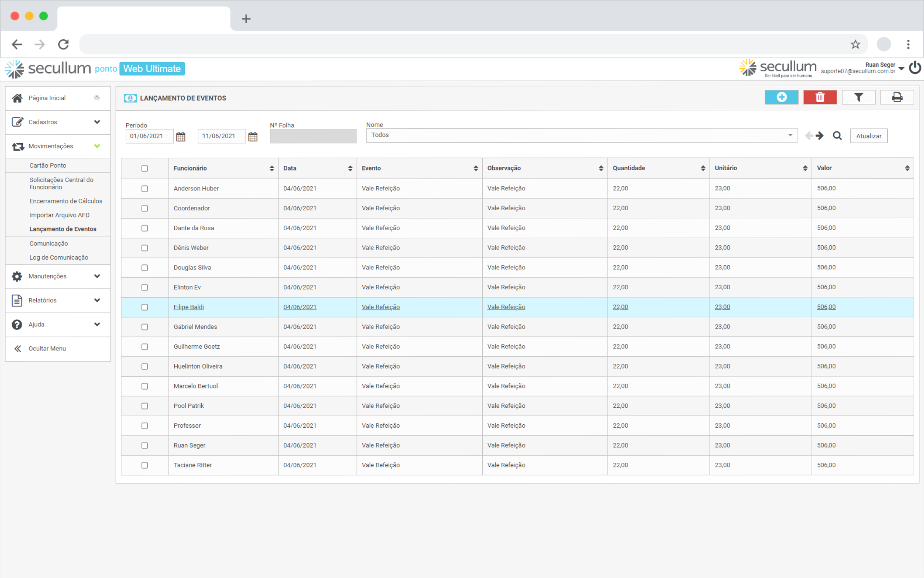Open the filter funnel icon
Image resolution: width=924 pixels, height=578 pixels.
858,98
